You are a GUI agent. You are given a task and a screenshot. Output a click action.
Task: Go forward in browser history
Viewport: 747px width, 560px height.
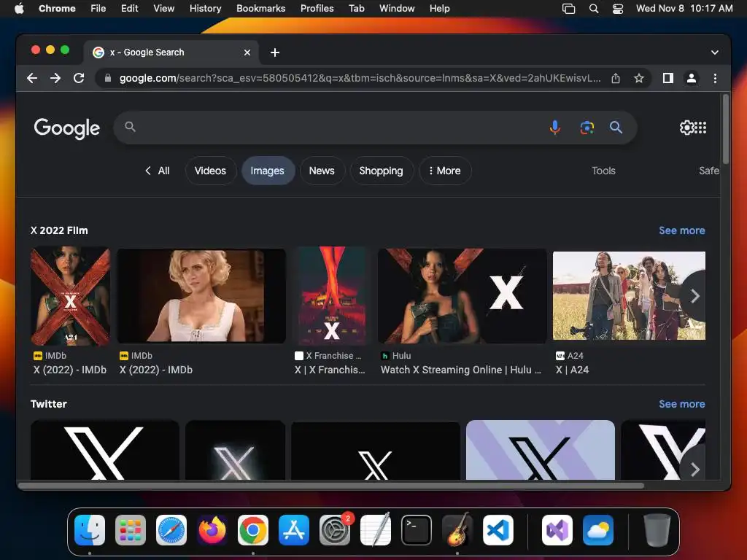55,78
